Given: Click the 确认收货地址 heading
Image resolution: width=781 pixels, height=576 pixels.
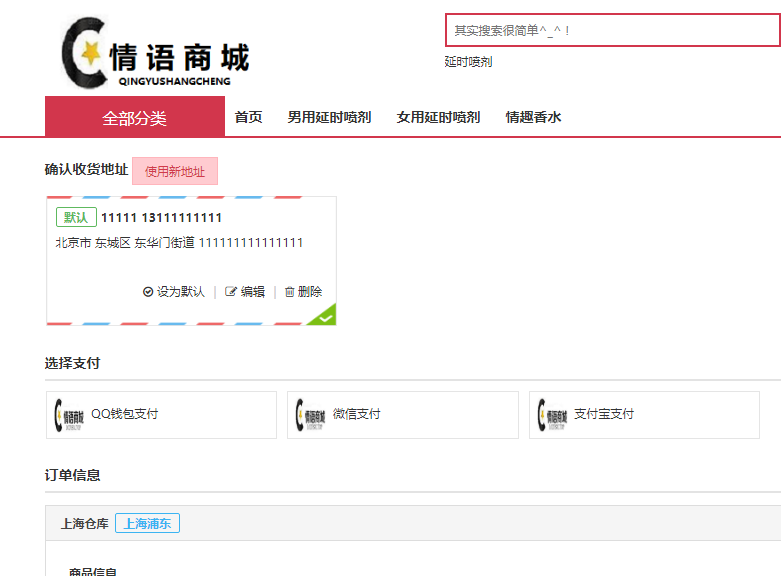Looking at the screenshot, I should (x=86, y=169).
